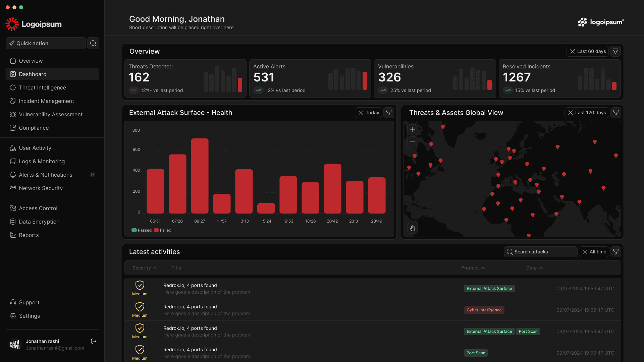Click the 25% vs last period trend icon
This screenshot has height=362, width=644.
point(383,90)
